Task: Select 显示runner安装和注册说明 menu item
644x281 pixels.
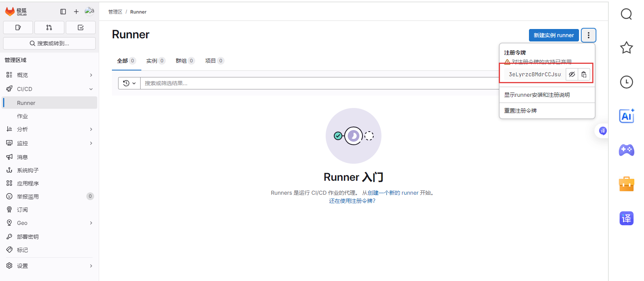Action: [547, 95]
